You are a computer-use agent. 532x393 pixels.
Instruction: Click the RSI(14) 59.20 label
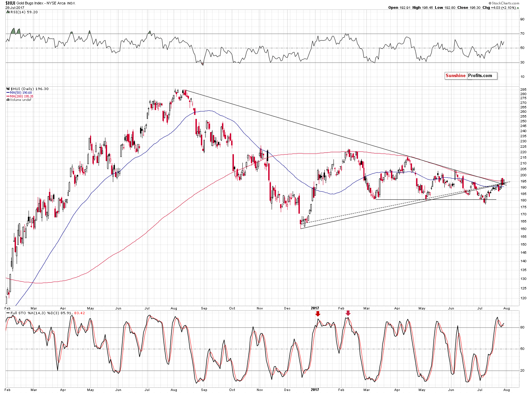24,12
